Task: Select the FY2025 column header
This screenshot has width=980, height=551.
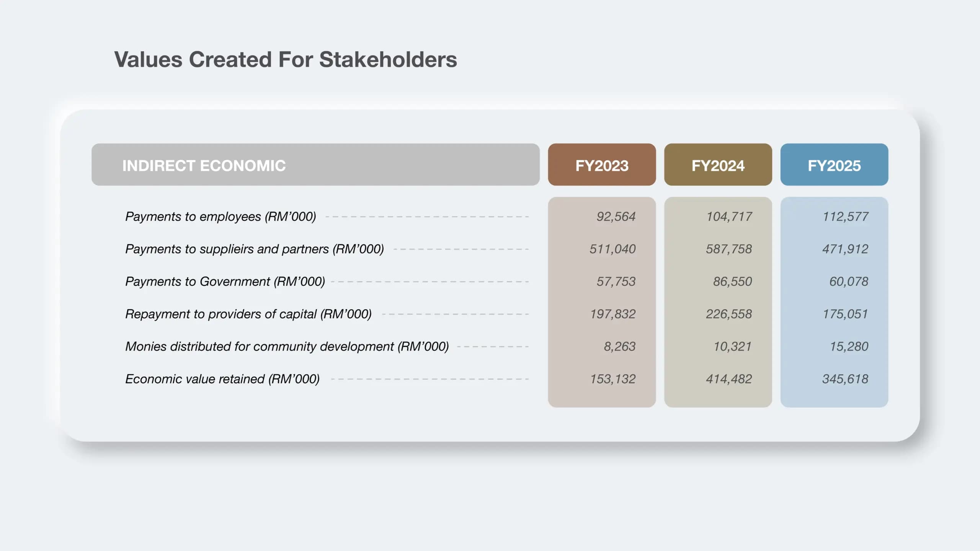Action: coord(835,165)
